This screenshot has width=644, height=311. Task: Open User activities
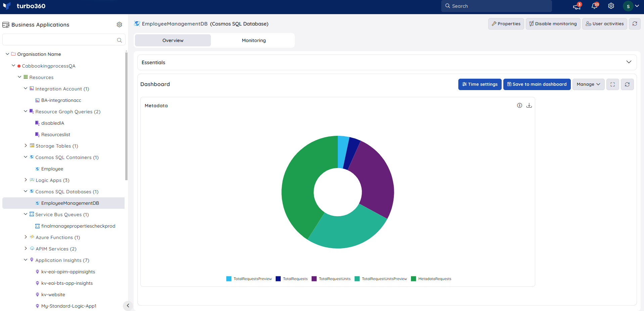pyautogui.click(x=605, y=24)
